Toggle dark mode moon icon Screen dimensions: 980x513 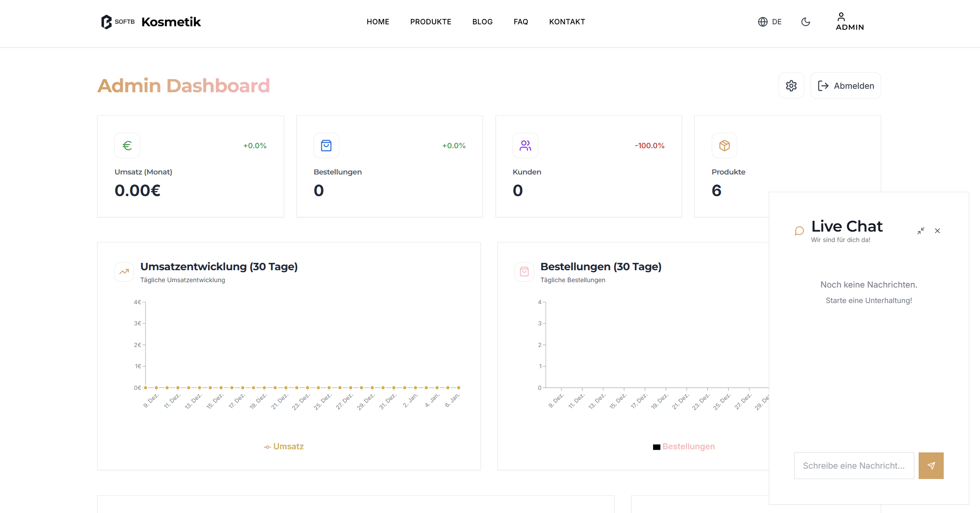[806, 22]
